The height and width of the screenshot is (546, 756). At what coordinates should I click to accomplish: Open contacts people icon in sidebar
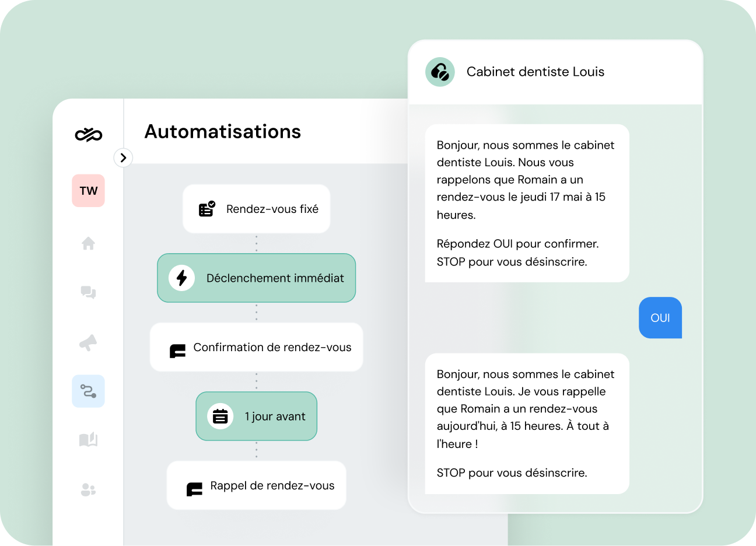pyautogui.click(x=88, y=490)
